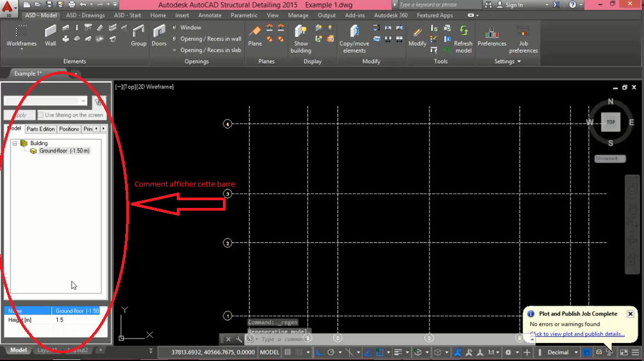Viewport: 644px width, 361px height.
Task: Open the Help question mark icon
Action: click(573, 4)
